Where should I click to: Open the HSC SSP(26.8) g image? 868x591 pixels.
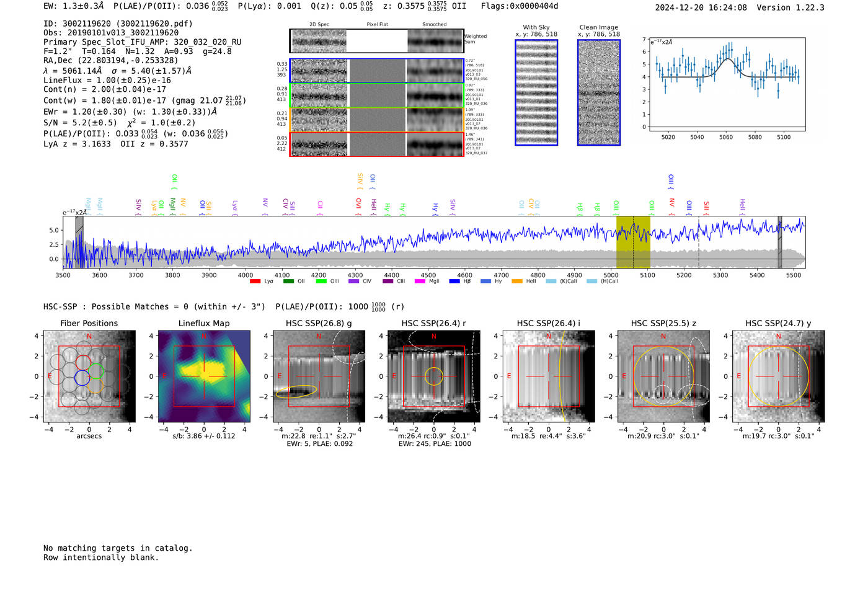tap(319, 376)
